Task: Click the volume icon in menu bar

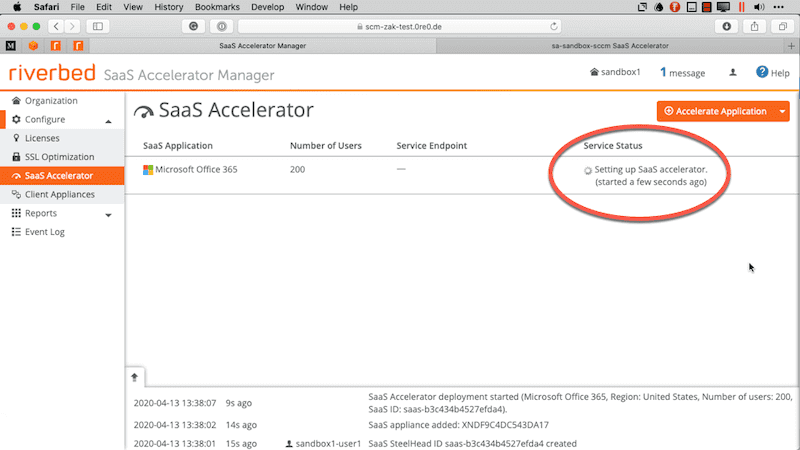Action: 759,7
